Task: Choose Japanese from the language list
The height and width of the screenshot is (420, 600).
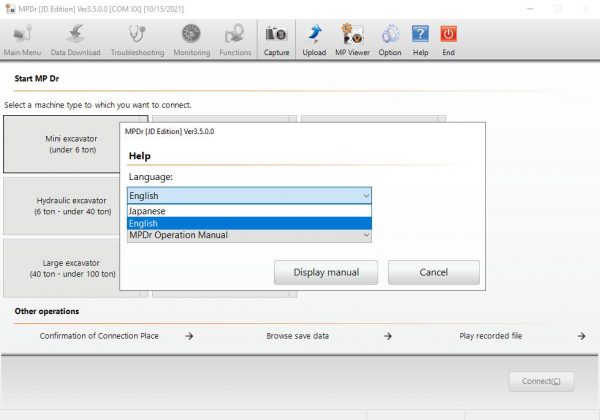Action: pyautogui.click(x=249, y=211)
